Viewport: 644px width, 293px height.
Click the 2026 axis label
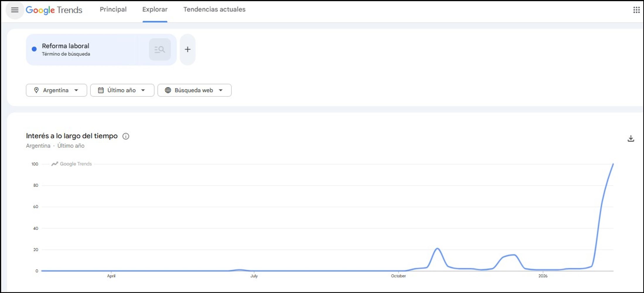[543, 276]
